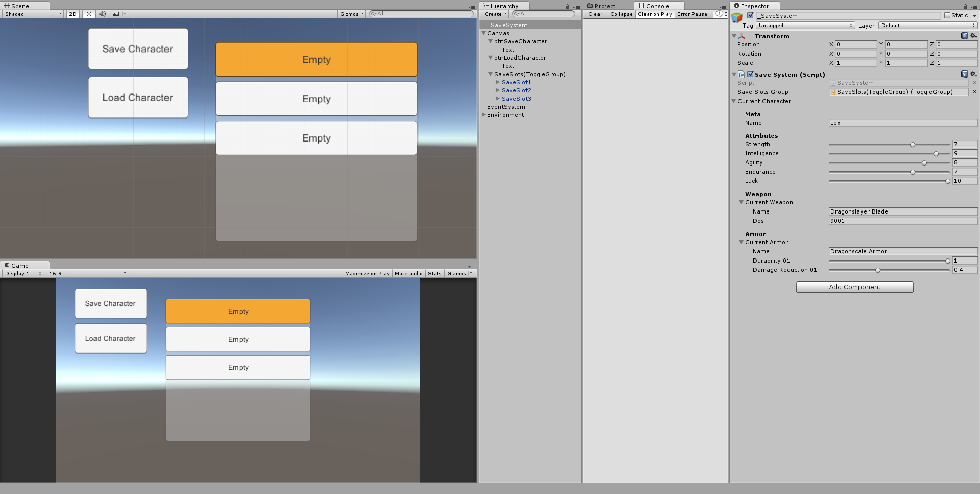The width and height of the screenshot is (980, 494).
Task: Open Hierarchy Create dropdown
Action: pyautogui.click(x=495, y=14)
